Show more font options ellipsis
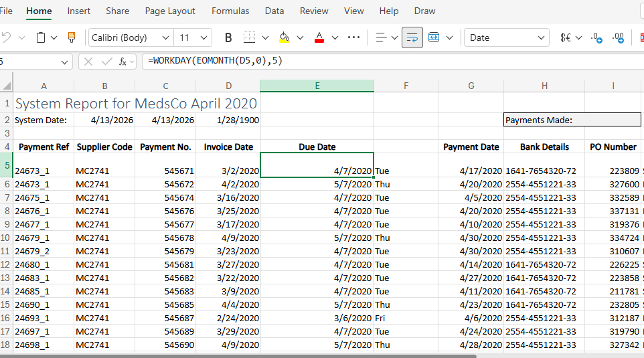The height and width of the screenshot is (358, 644). 353,37
